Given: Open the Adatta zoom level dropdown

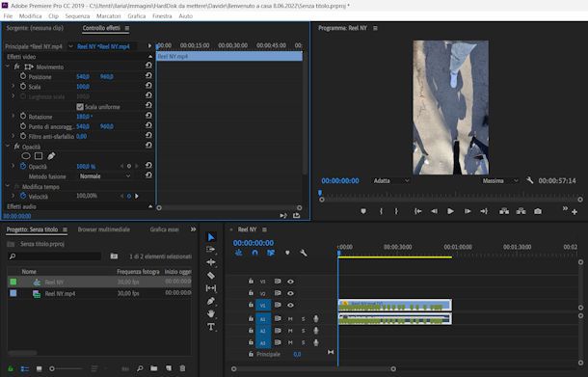Looking at the screenshot, I should 390,181.
